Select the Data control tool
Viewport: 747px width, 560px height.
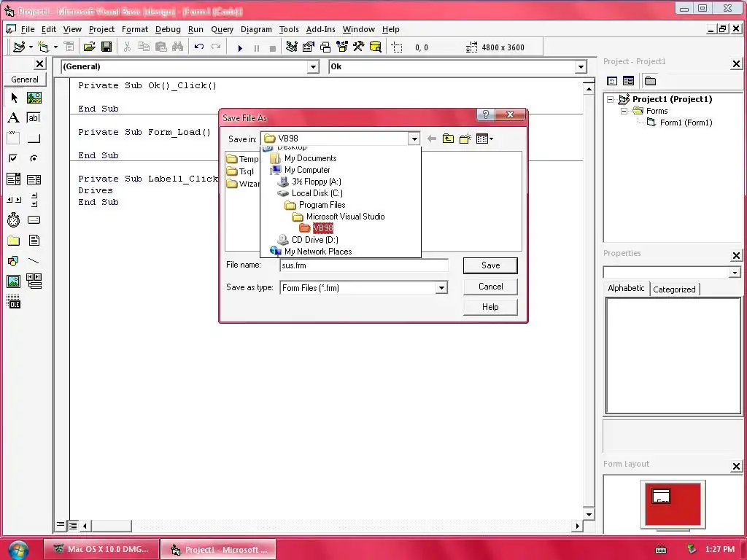34,281
